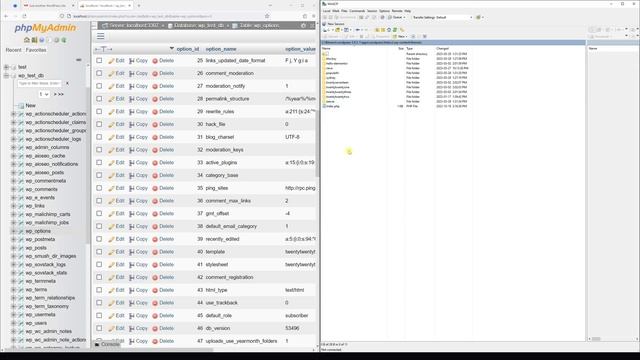Click the red Delete icon for comment_moderation row
640x360 pixels.
(155, 73)
